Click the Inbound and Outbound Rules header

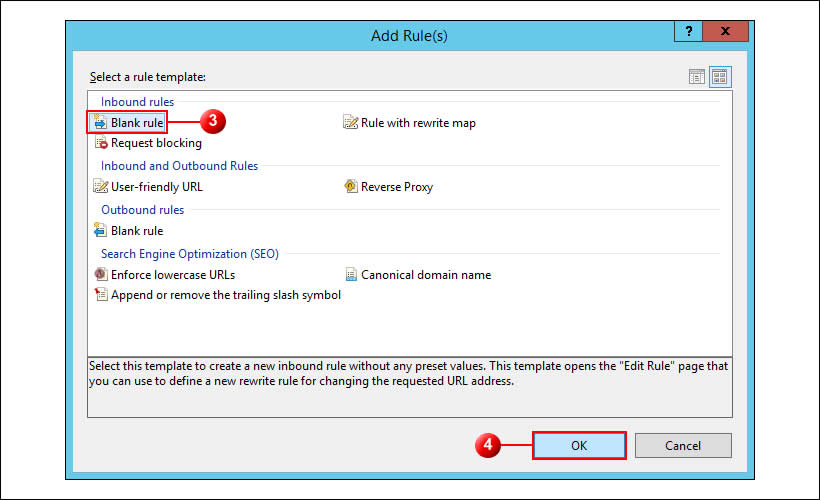pos(179,166)
